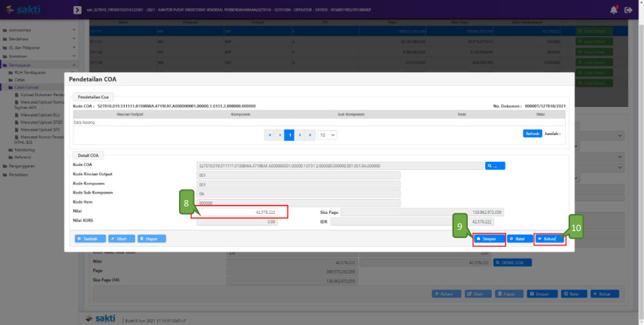Select page 1 in the paginator
644x325 pixels.
tap(290, 135)
